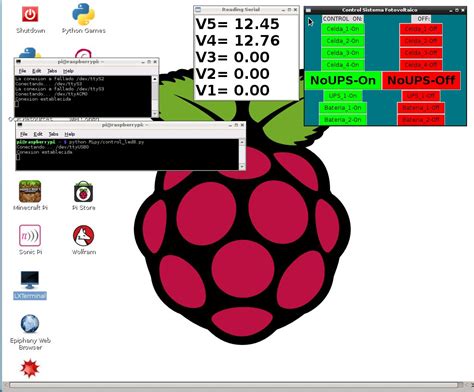Click the large NoUPS-Off button
The image size is (474, 392).
click(x=421, y=80)
